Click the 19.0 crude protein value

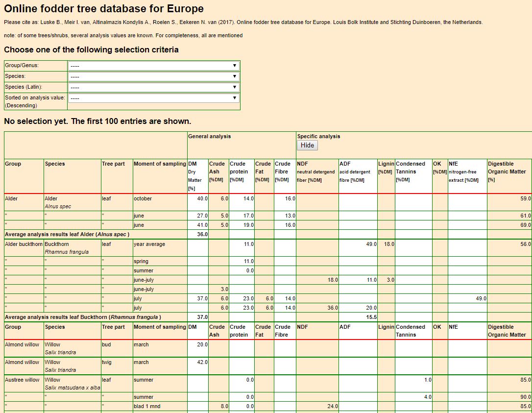(248, 225)
